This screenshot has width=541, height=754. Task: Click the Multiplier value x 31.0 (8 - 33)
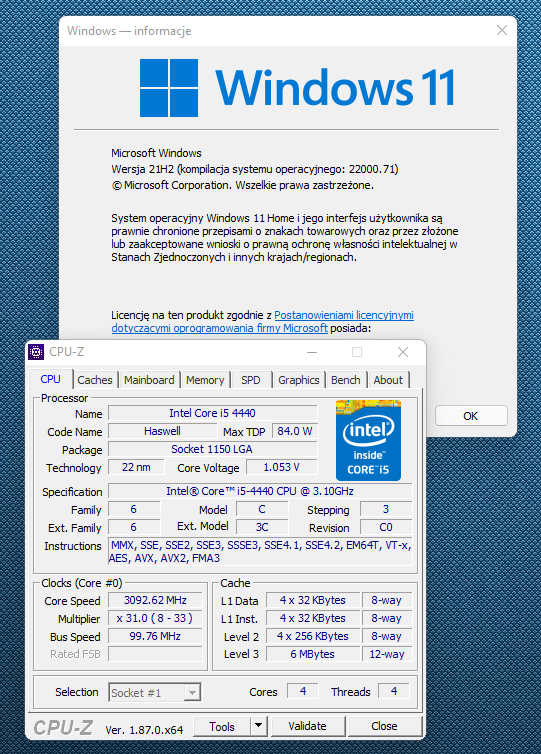[155, 618]
